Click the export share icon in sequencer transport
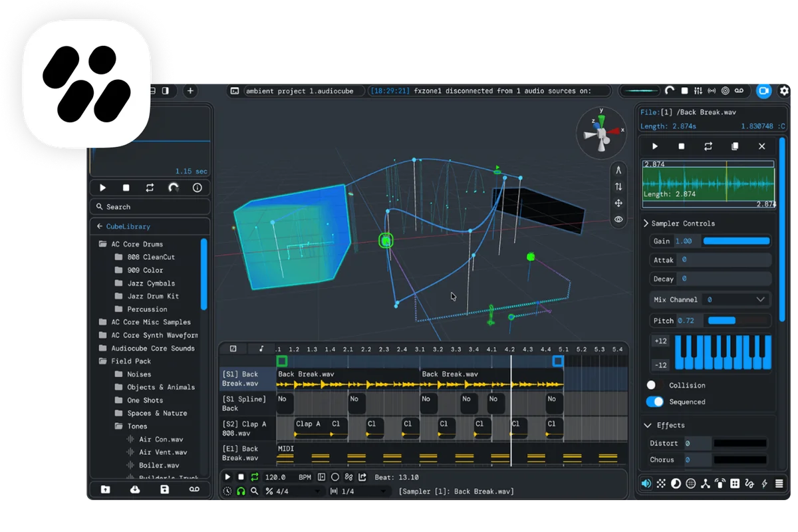 point(362,477)
